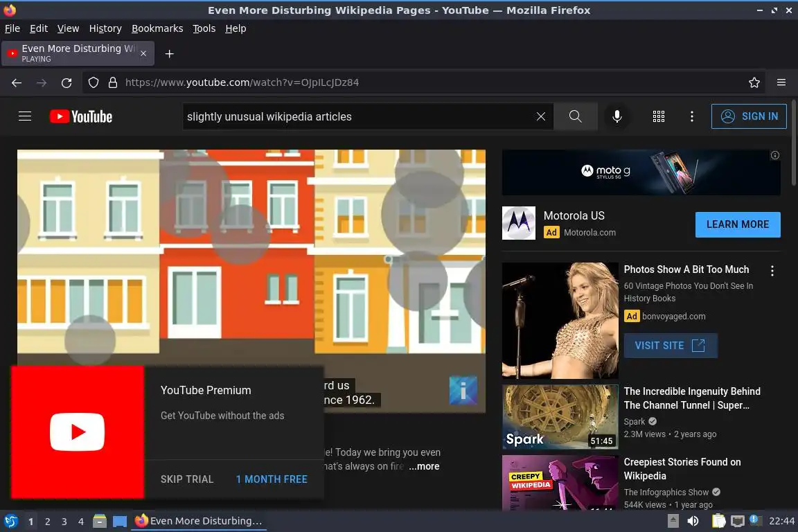Viewport: 798px width, 532px height.
Task: Open Photos Show A Bit Too Much thumbnail
Action: (x=560, y=320)
